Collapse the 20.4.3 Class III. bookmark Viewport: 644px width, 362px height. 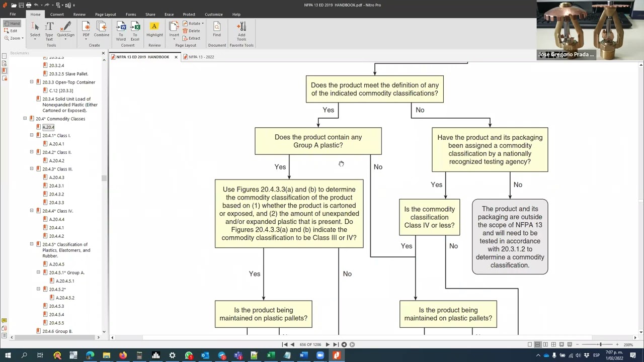[32, 169]
